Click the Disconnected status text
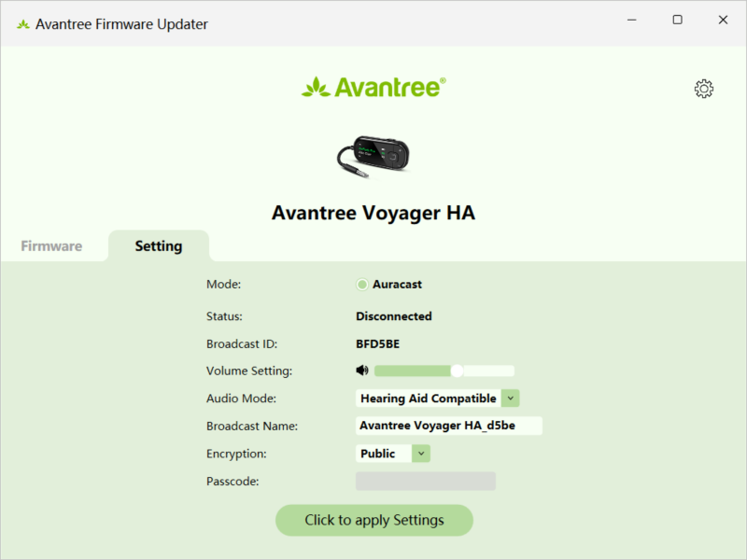 [x=393, y=316]
